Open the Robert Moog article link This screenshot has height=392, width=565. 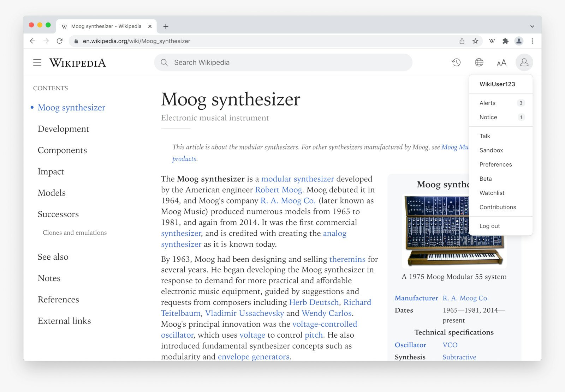tap(279, 190)
